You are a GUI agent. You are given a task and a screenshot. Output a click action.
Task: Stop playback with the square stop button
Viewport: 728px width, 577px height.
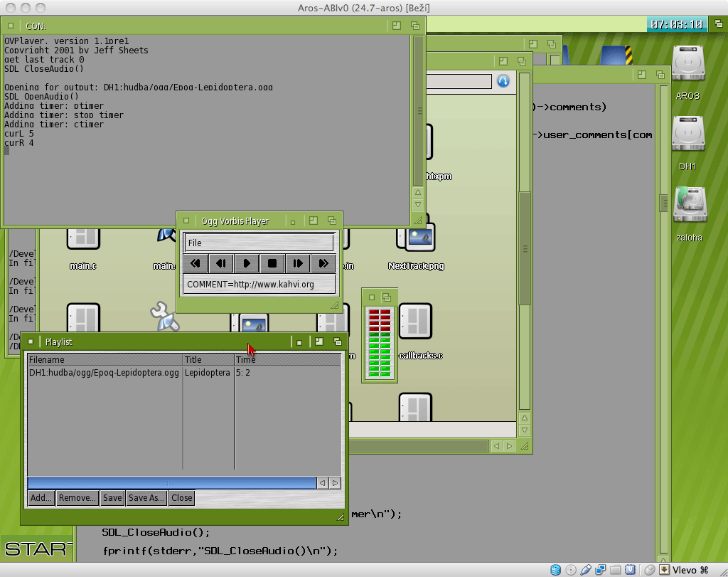(272, 263)
